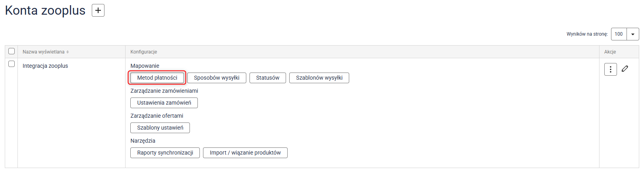Expand the results per page dropdown arrow

click(632, 34)
